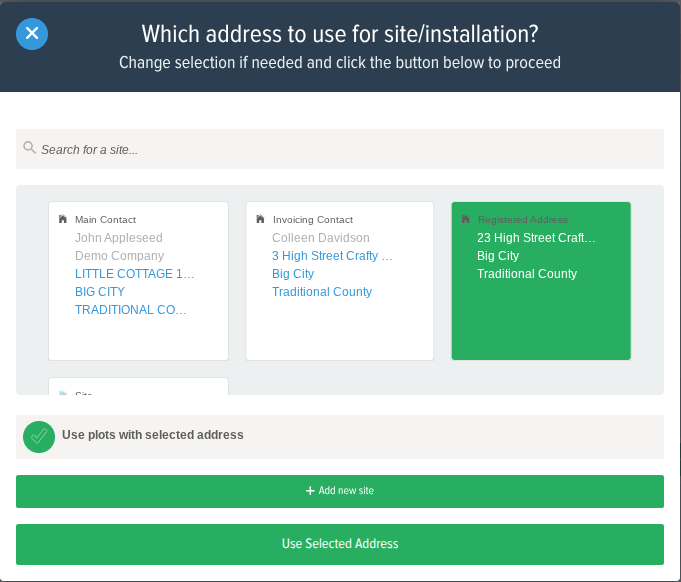Click John Appleseed in Main Contact card
The image size is (681, 582).
click(x=118, y=238)
